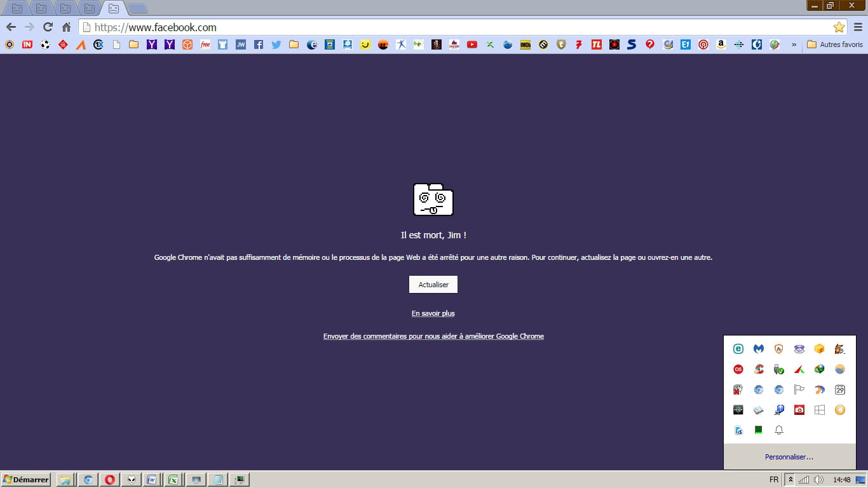
Task: Click the forward navigation arrow
Action: (29, 27)
